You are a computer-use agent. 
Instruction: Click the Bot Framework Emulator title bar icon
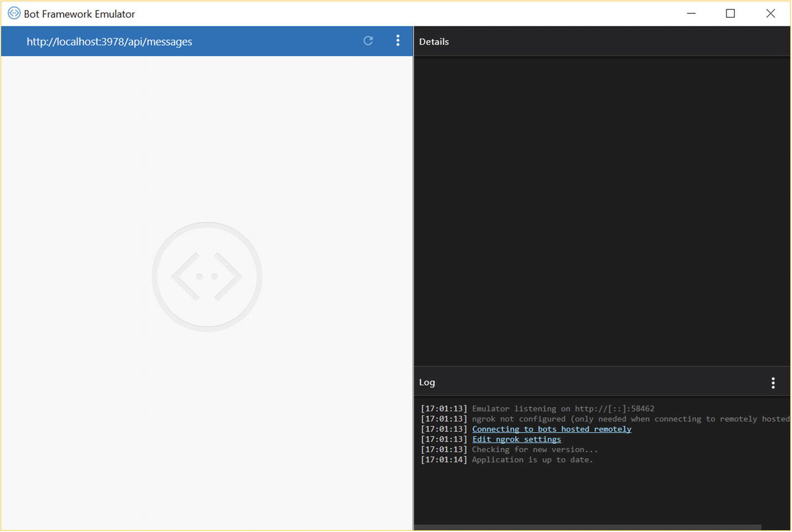tap(14, 13)
